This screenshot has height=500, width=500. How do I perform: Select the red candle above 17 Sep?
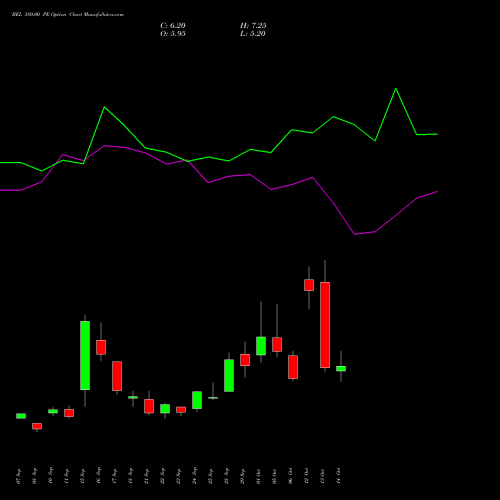pyautogui.click(x=117, y=376)
